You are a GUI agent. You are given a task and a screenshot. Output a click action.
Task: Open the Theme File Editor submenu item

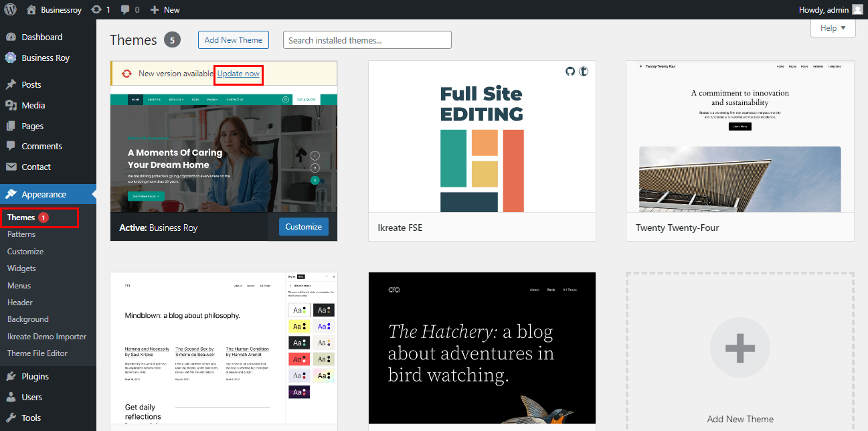(37, 353)
